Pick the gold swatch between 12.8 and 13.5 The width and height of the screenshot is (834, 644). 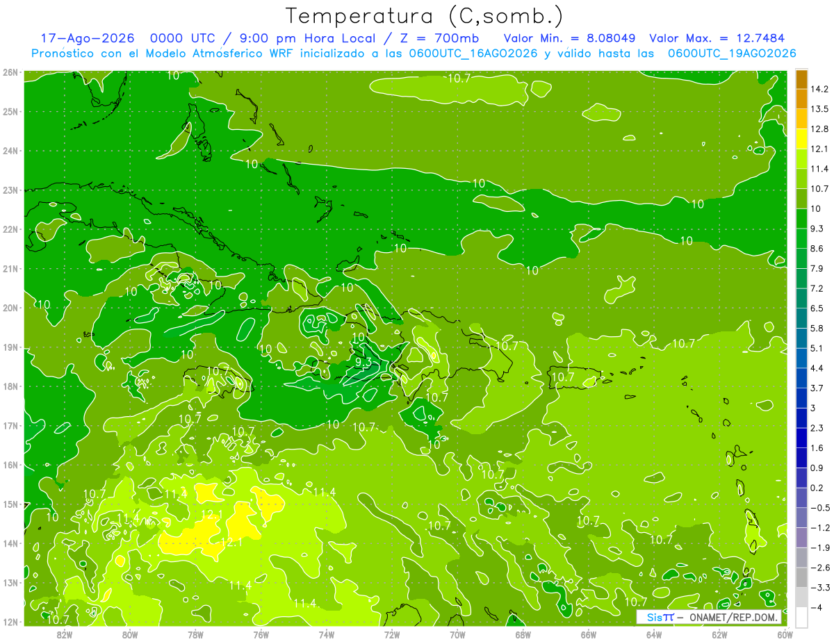(801, 119)
